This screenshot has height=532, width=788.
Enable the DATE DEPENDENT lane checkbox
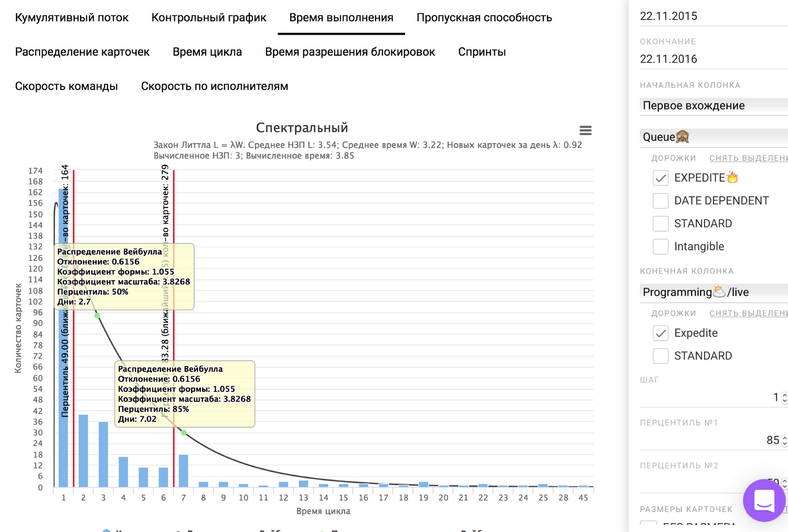[x=660, y=201]
